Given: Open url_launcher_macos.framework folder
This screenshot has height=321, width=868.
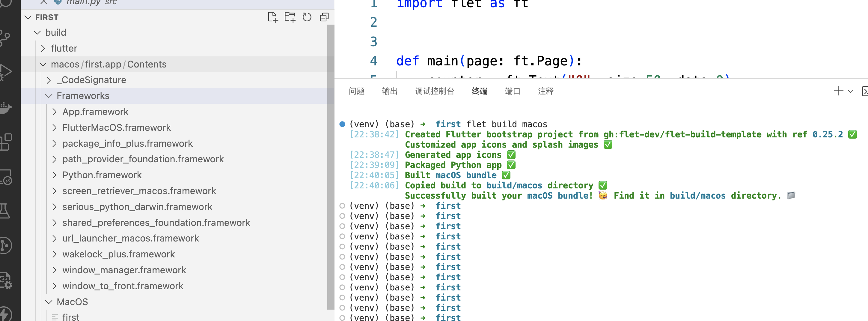Looking at the screenshot, I should tap(130, 238).
